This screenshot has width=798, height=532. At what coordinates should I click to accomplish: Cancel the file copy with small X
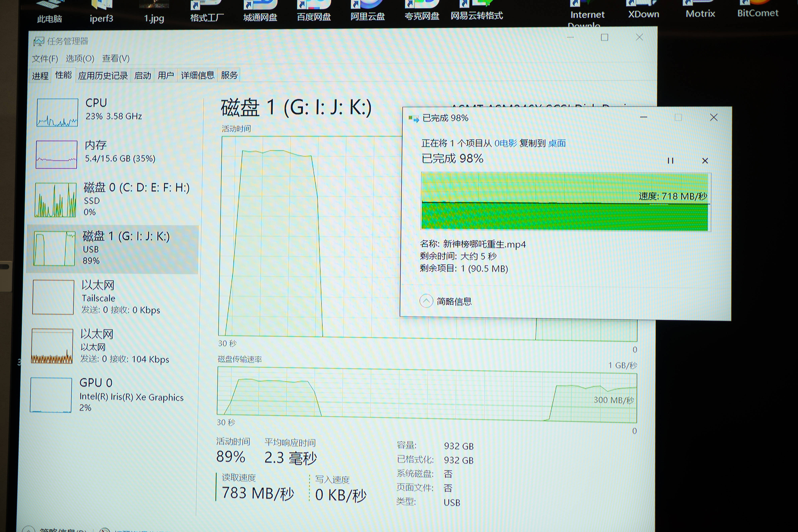[705, 161]
